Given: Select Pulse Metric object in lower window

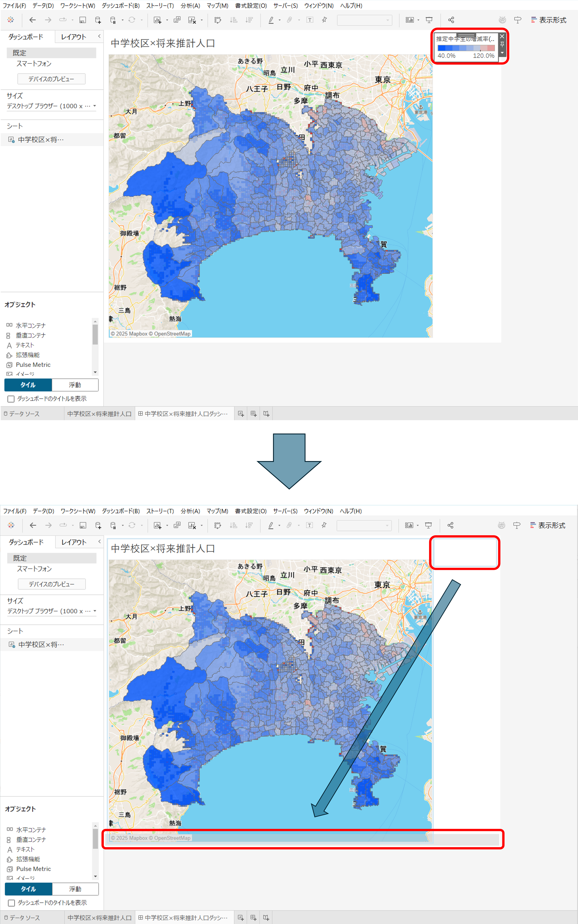Looking at the screenshot, I should point(29,869).
